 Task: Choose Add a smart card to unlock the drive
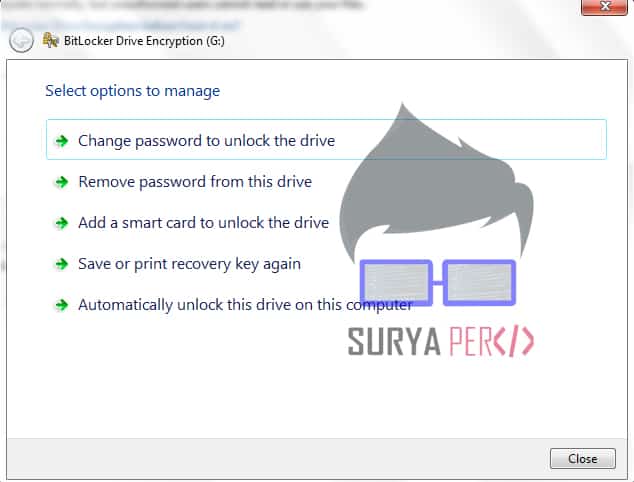click(x=203, y=223)
